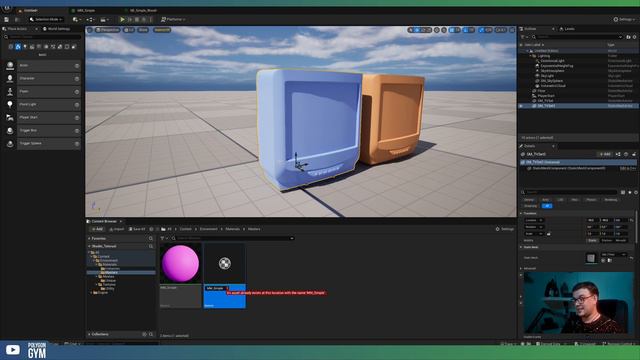The image size is (640, 360).
Task: Select the pink material asset thumbnail
Action: pos(180,263)
